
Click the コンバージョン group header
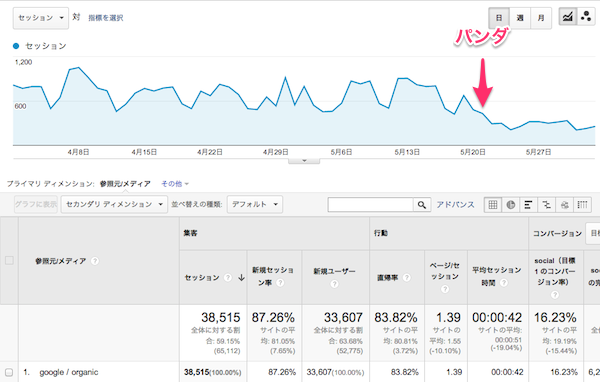(x=558, y=233)
